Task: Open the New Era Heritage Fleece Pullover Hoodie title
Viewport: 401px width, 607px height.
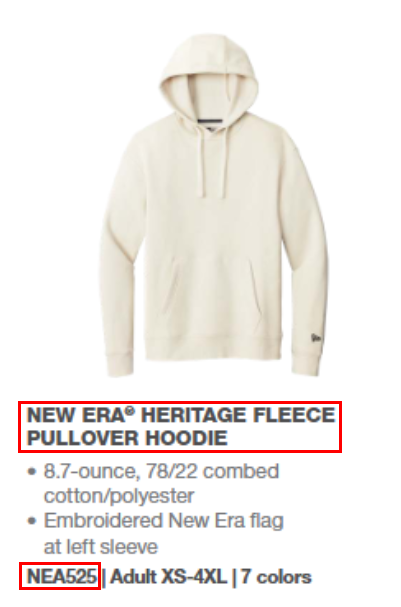Action: (181, 426)
